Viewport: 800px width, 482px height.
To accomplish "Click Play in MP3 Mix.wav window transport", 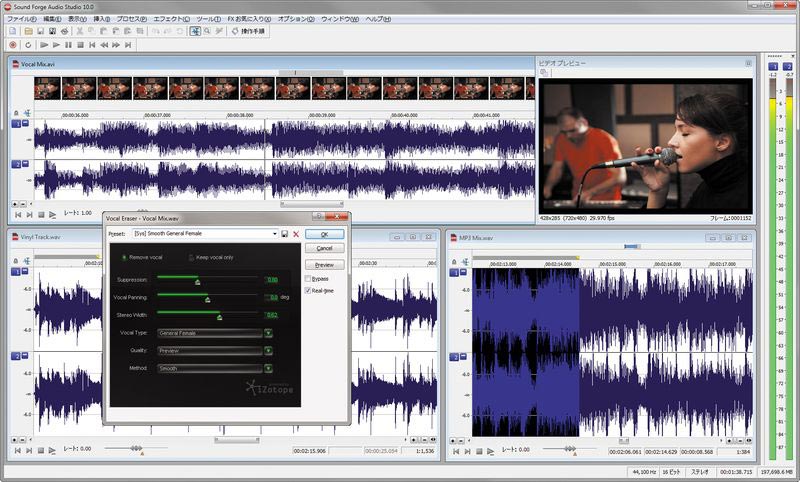I will (x=490, y=451).
